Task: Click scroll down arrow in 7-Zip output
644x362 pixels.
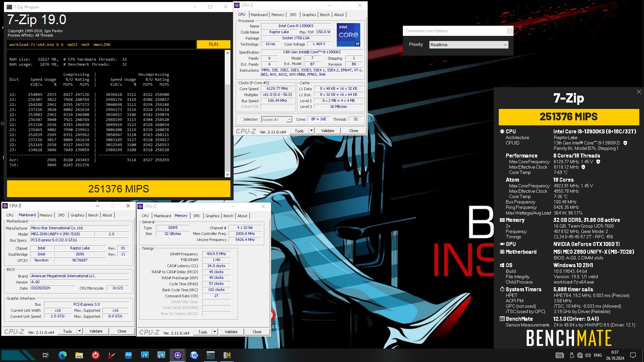Action: click(x=227, y=174)
